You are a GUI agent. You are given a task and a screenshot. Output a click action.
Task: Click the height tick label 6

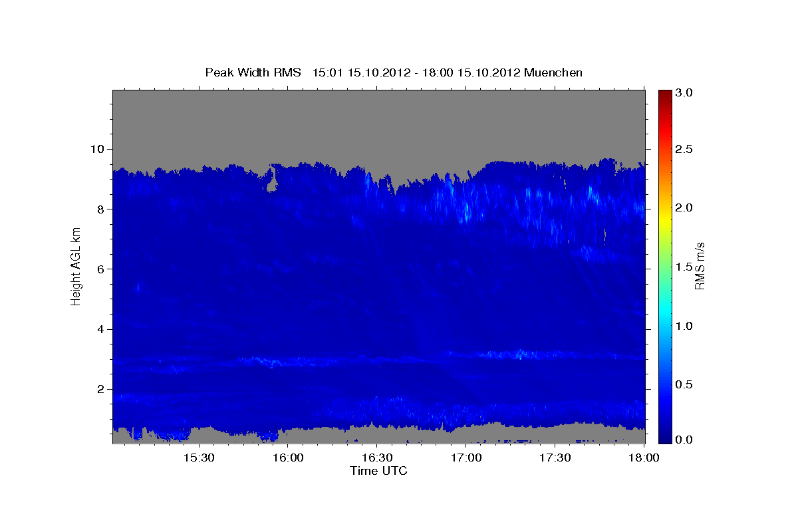pyautogui.click(x=102, y=269)
